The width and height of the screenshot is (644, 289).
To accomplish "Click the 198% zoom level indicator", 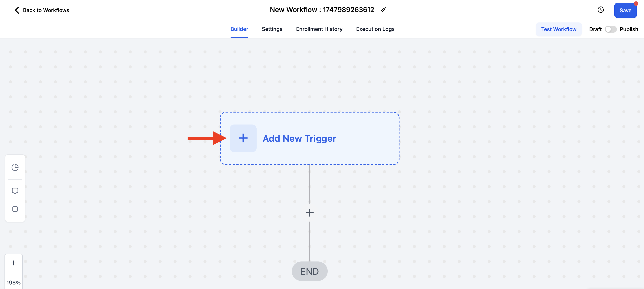I will 14,283.
